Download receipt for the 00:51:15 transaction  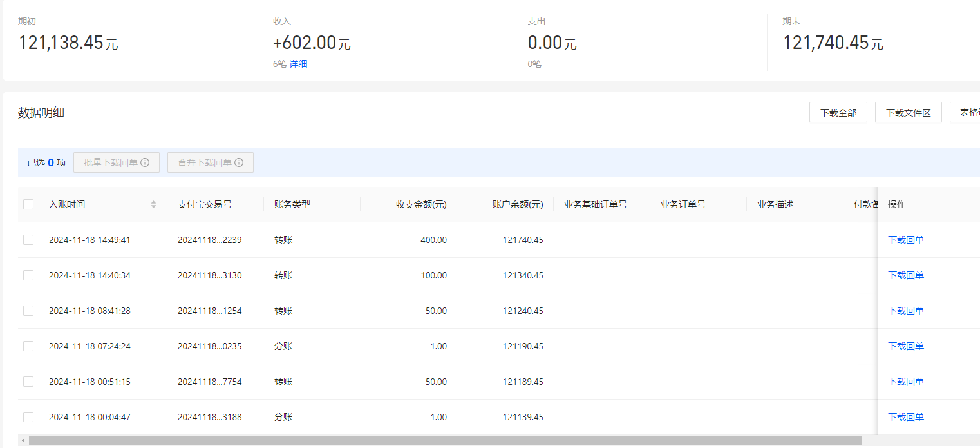(906, 382)
